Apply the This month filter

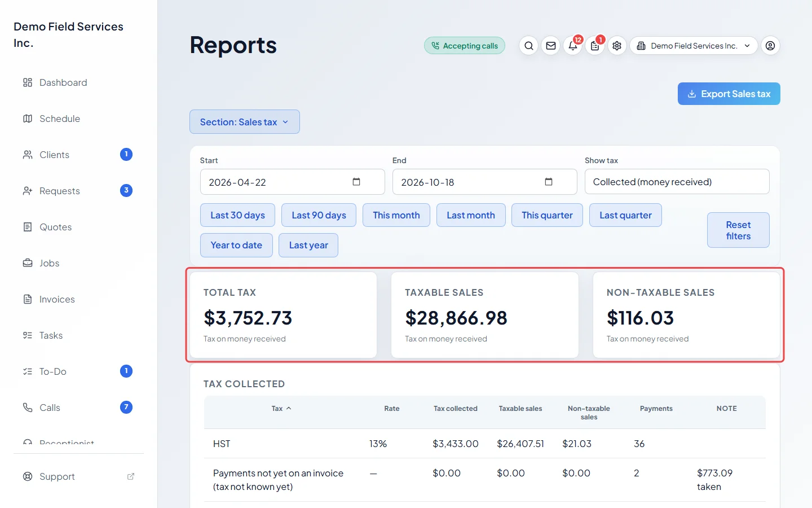point(396,215)
